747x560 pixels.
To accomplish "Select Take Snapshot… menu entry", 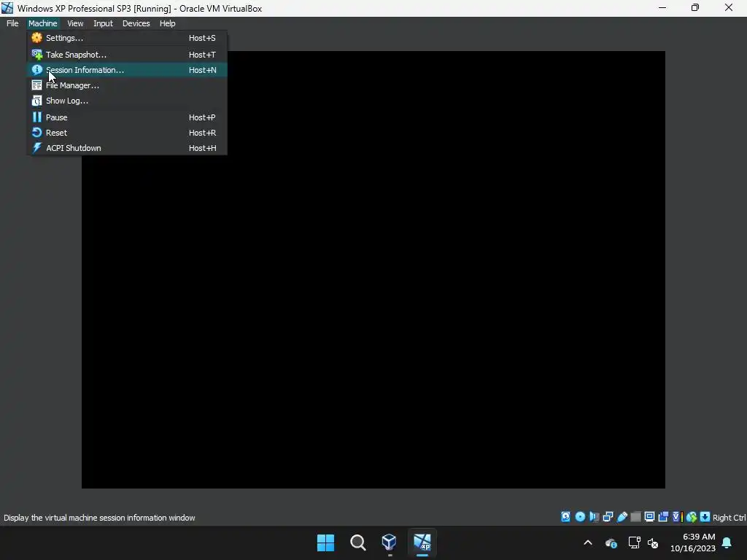I will (127, 54).
